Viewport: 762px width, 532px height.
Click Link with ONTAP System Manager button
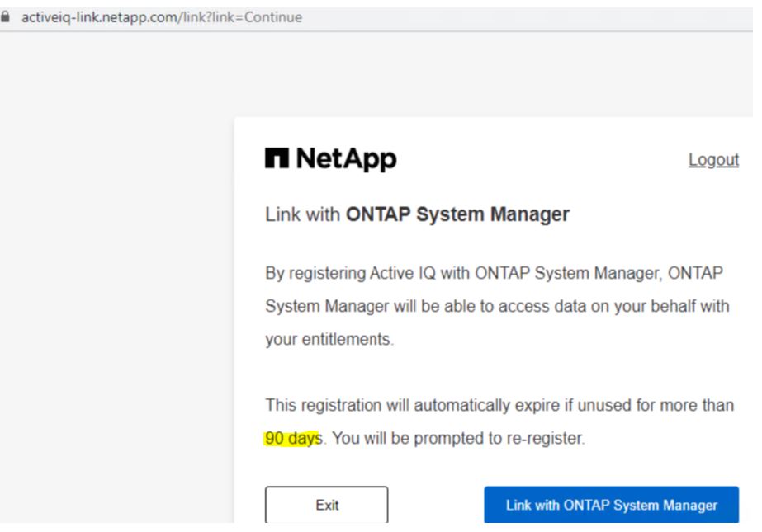(x=611, y=505)
